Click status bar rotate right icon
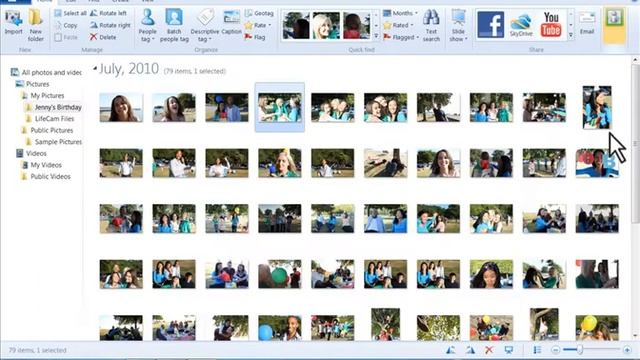 (470, 350)
